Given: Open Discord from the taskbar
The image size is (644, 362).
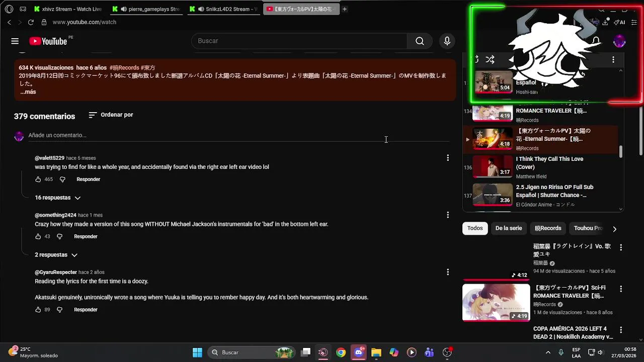Looking at the screenshot, I should [359, 352].
